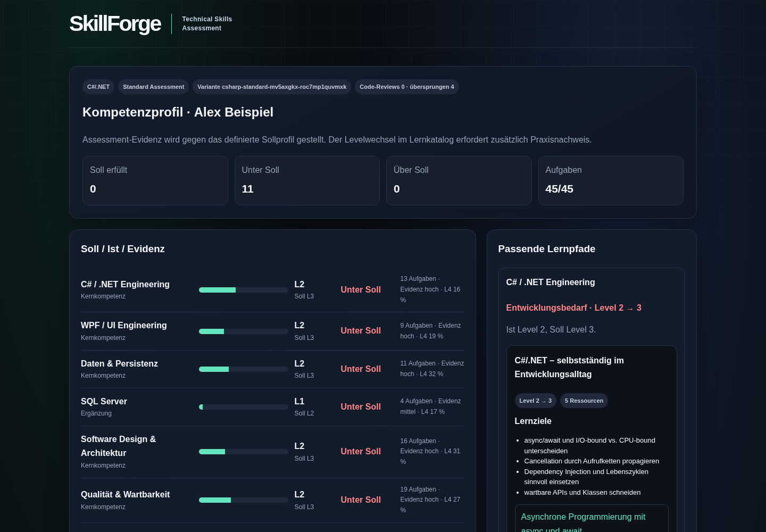Click the C#/.NET tag chip
Screen dimensions: 766x532
(x=98, y=87)
